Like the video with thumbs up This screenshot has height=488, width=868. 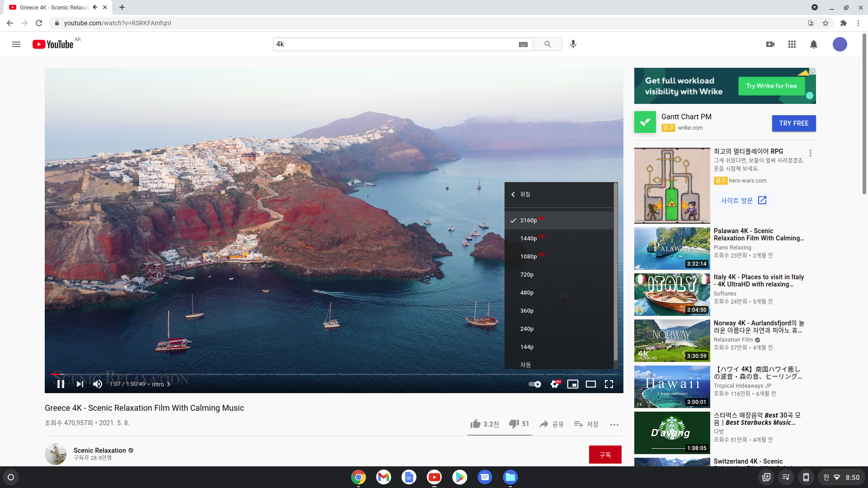click(x=476, y=424)
